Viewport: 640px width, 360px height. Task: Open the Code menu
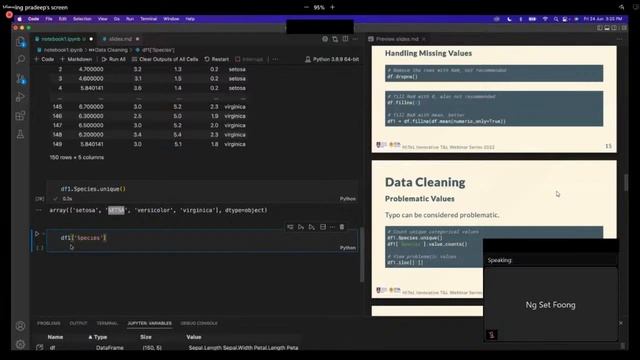click(x=33, y=19)
